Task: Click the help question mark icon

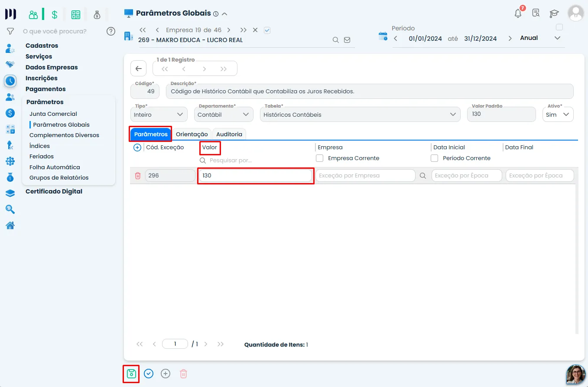Action: point(111,31)
